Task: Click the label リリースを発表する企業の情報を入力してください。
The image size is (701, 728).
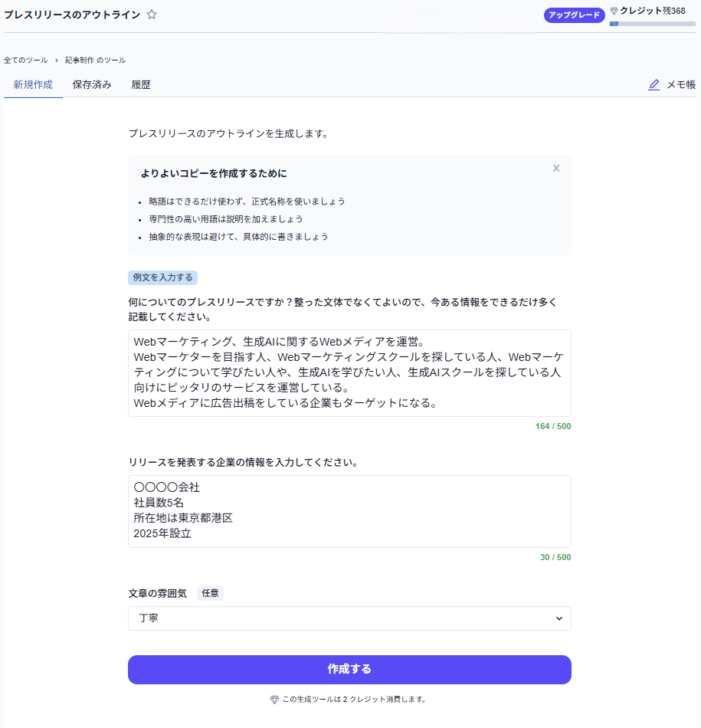Action: [244, 462]
